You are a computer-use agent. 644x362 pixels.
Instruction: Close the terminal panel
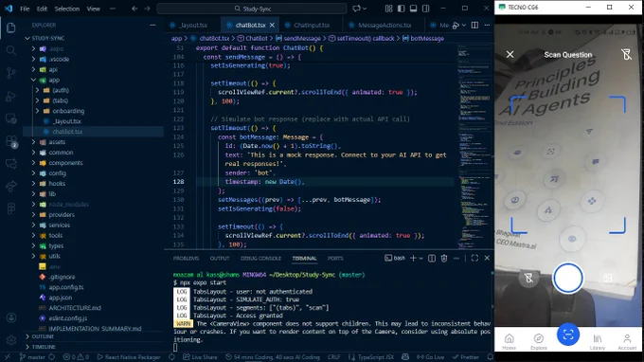pyautogui.click(x=487, y=258)
